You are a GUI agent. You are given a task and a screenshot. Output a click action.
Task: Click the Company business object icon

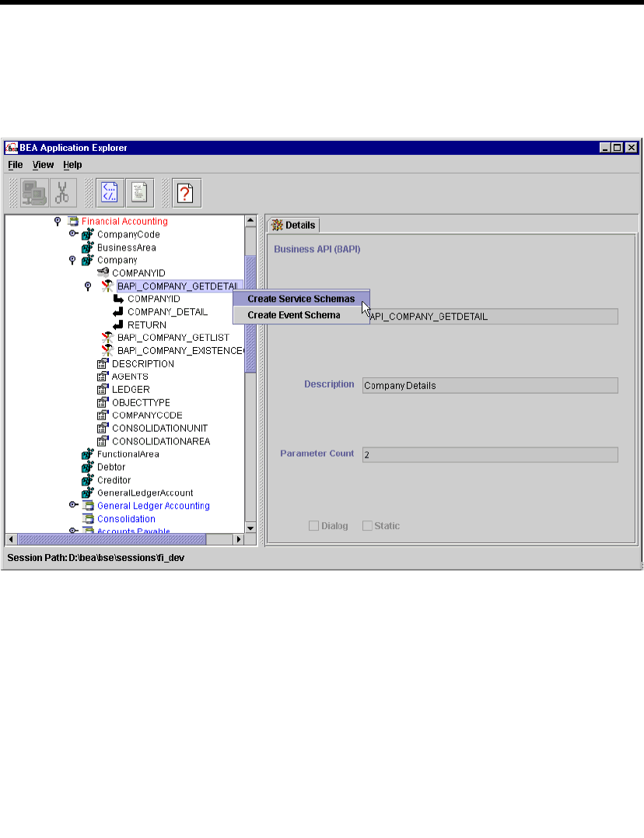point(88,261)
